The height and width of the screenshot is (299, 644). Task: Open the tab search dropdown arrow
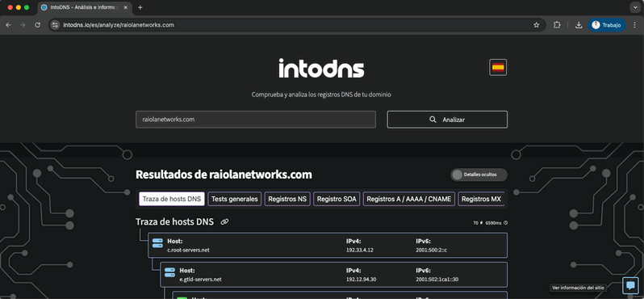635,7
